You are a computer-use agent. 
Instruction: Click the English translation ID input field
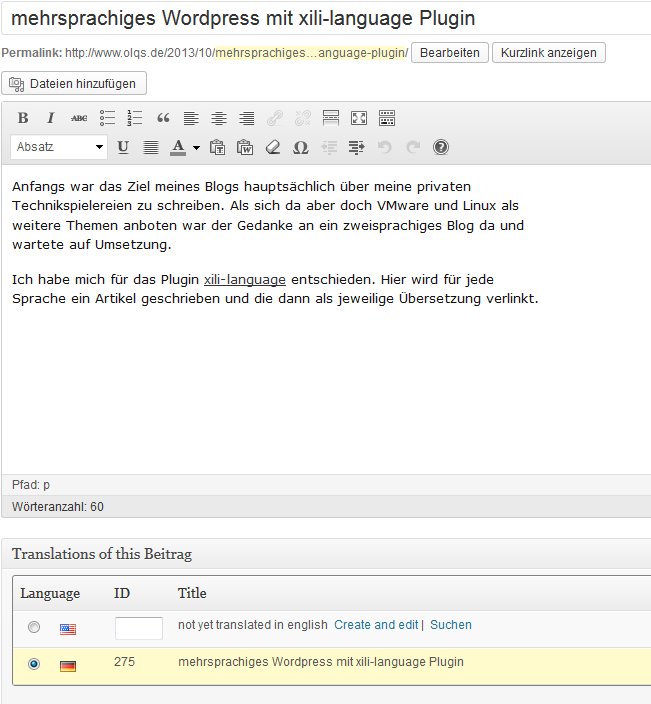(x=139, y=628)
